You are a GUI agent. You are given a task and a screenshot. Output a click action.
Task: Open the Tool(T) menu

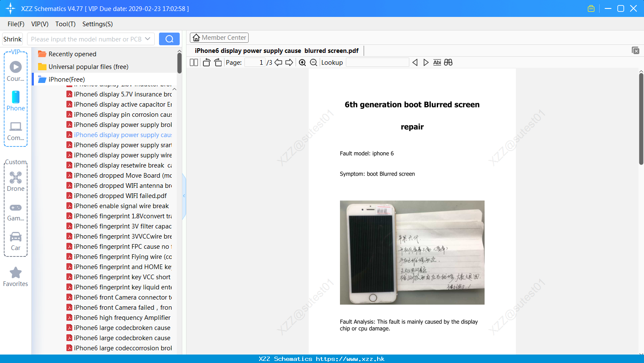(66, 24)
